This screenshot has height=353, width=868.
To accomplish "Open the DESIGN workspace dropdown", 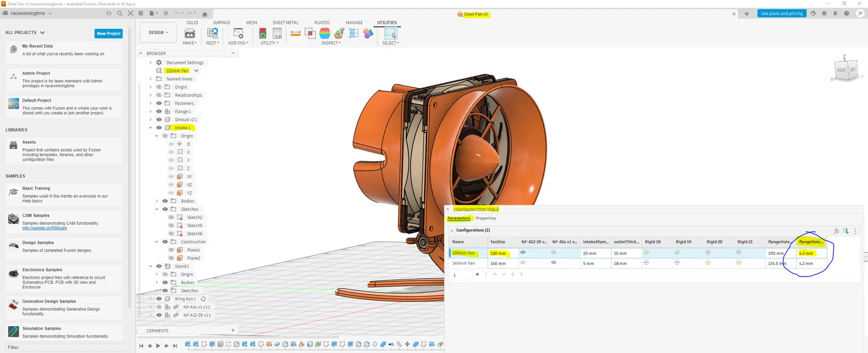I will coord(158,33).
